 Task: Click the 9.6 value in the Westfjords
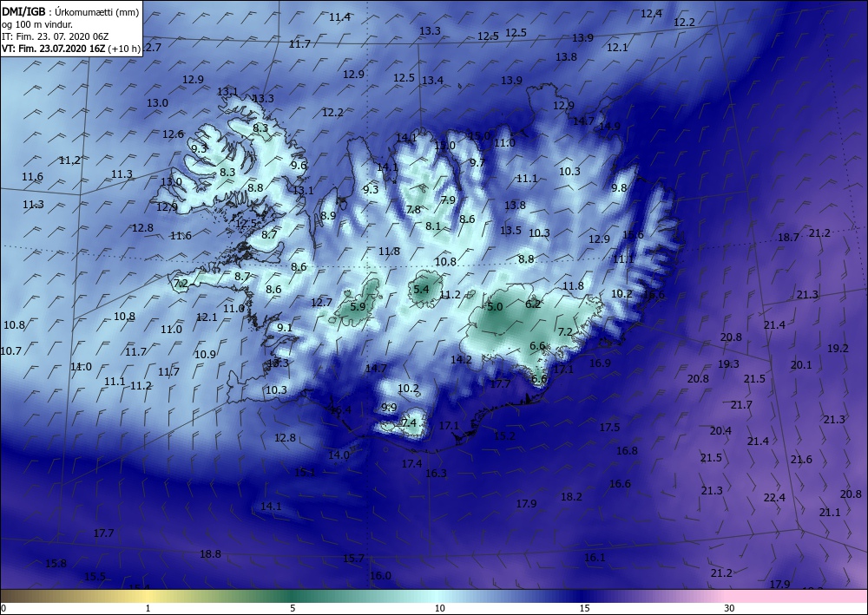(x=299, y=165)
